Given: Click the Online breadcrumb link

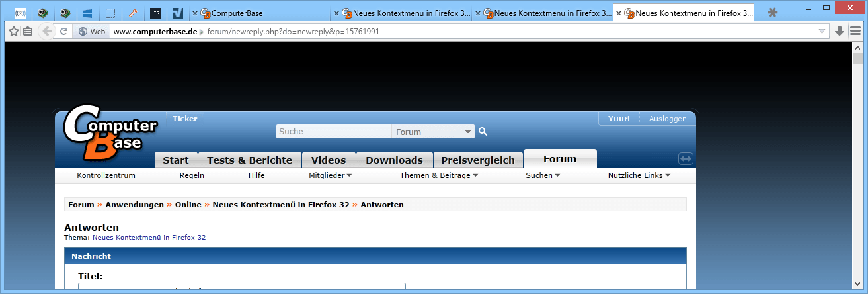Looking at the screenshot, I should (188, 205).
